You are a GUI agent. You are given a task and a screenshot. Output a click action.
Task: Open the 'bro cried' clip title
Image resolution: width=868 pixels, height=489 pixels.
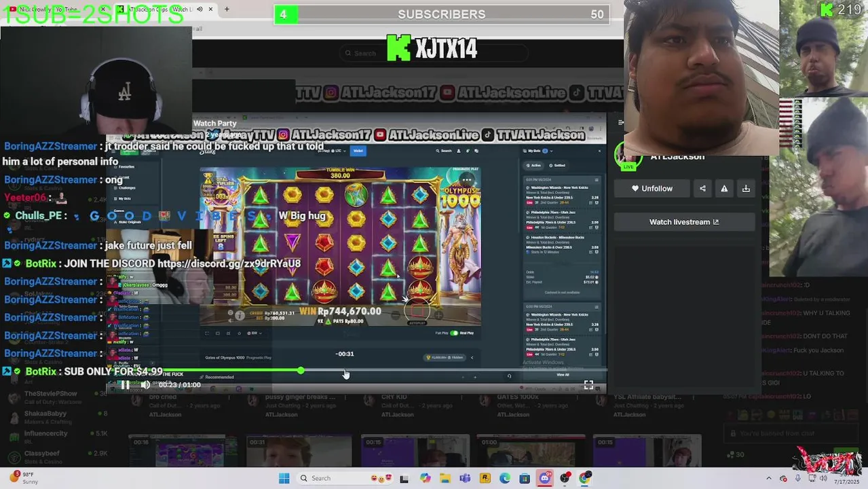pyautogui.click(x=163, y=397)
